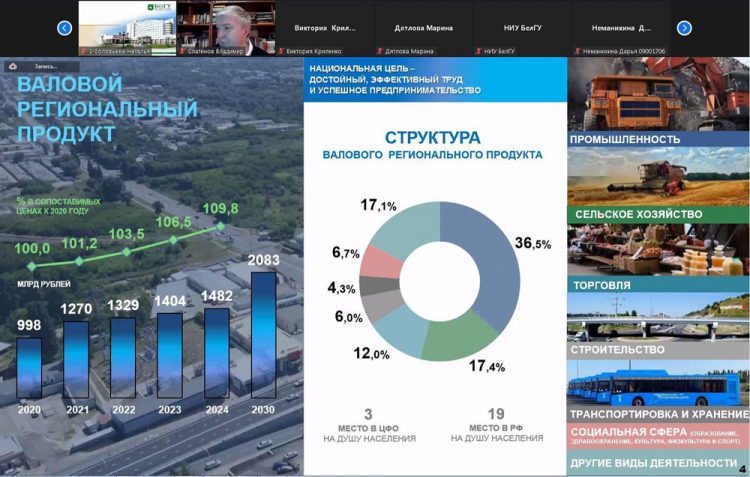Select НИУ БелГУ participant tile
The height and width of the screenshot is (477, 750).
click(523, 27)
